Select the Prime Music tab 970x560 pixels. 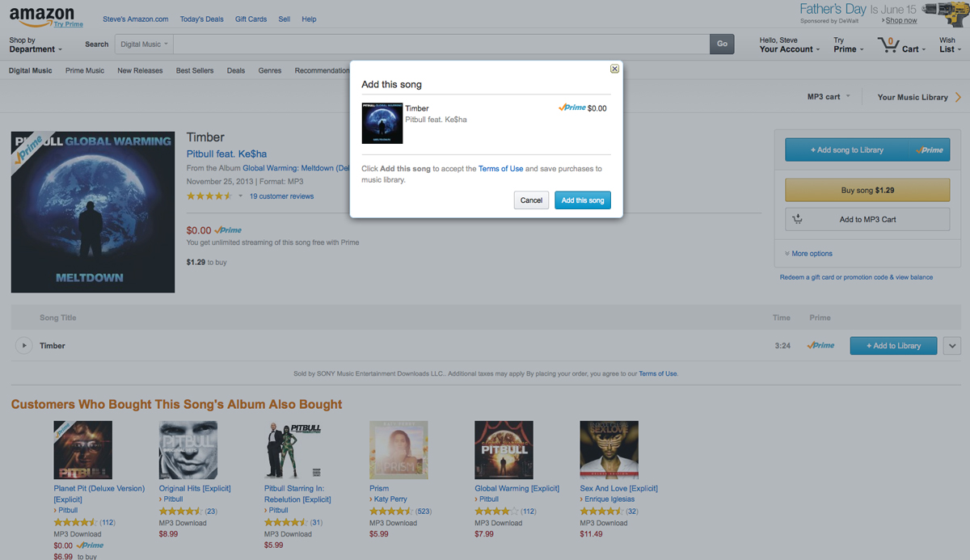(85, 71)
